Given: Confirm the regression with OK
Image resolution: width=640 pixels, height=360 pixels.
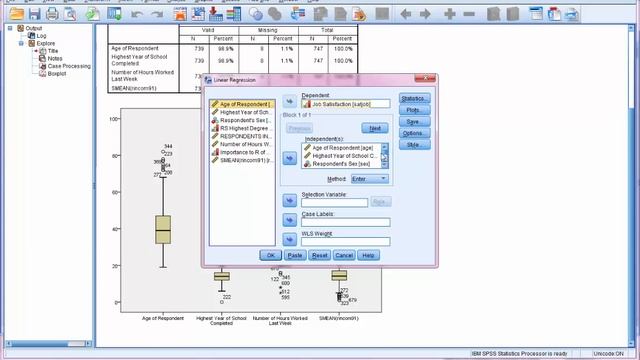Looking at the screenshot, I should (271, 255).
